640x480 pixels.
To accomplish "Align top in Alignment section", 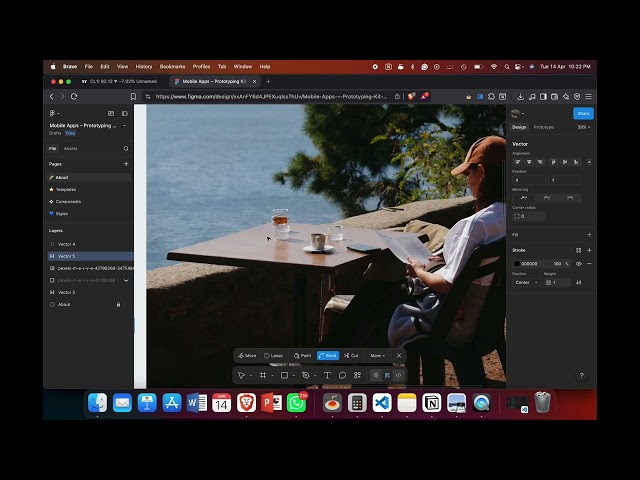I will [x=553, y=162].
